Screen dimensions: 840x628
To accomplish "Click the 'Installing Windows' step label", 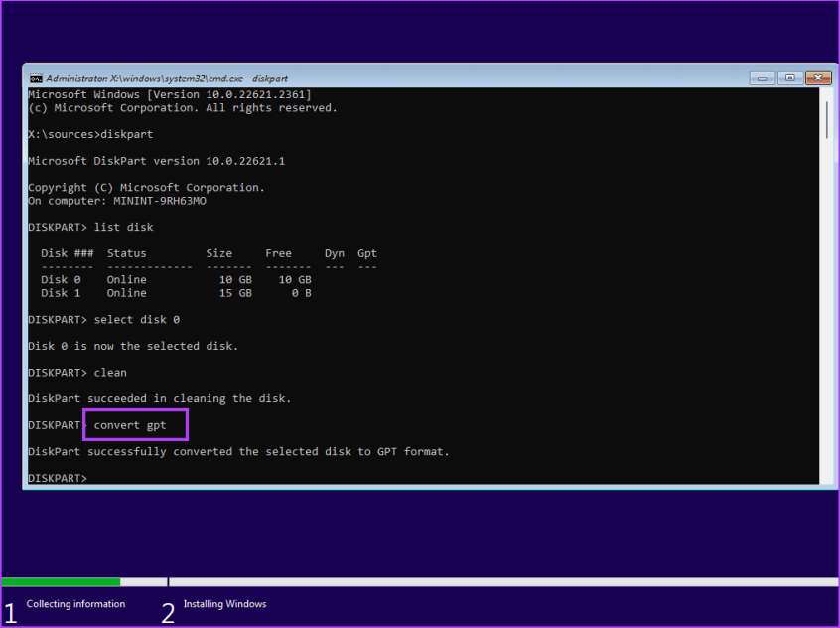I will click(224, 604).
